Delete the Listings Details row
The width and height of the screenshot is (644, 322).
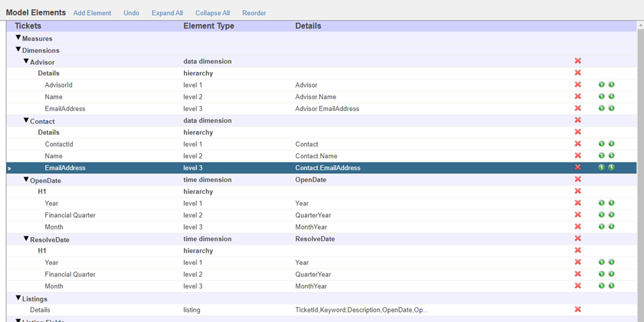click(578, 310)
